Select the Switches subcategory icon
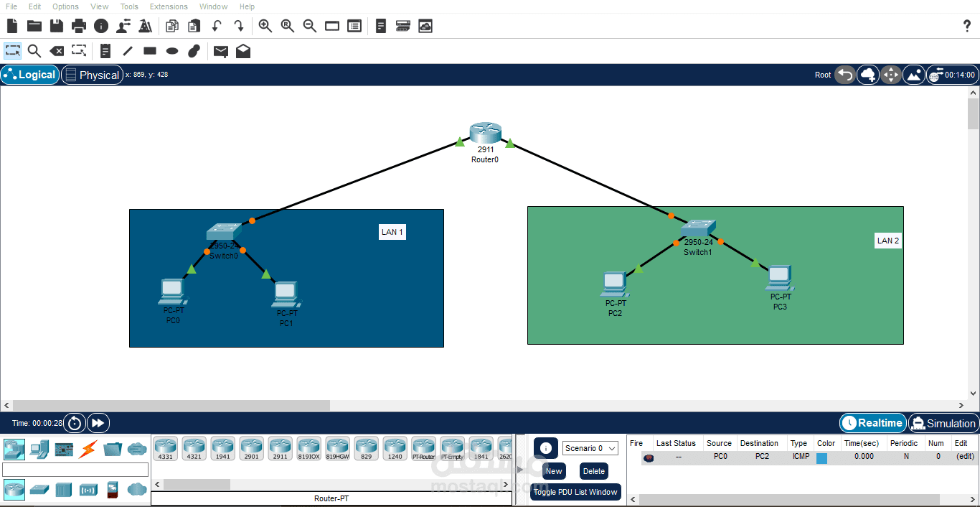This screenshot has height=507, width=980. [x=39, y=490]
